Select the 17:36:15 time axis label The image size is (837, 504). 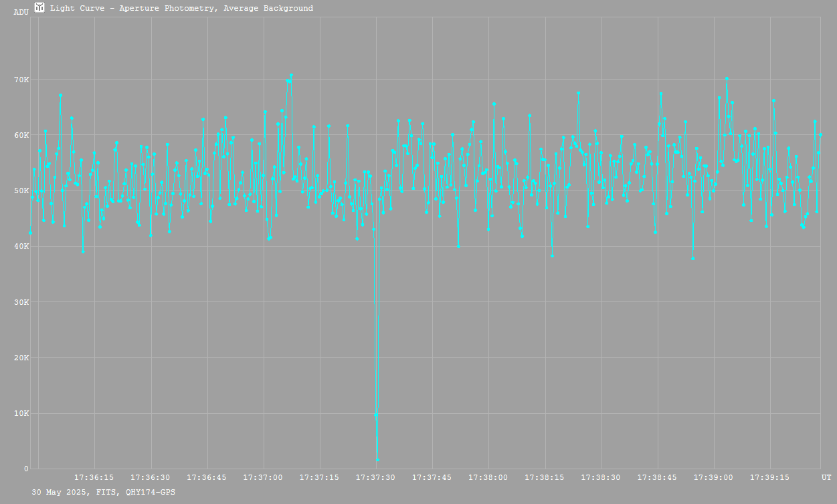94,478
